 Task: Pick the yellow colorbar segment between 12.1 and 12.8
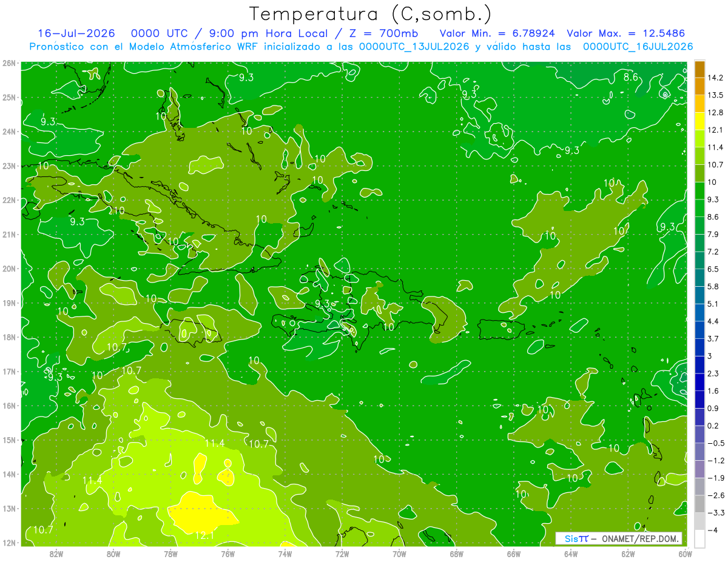(699, 121)
